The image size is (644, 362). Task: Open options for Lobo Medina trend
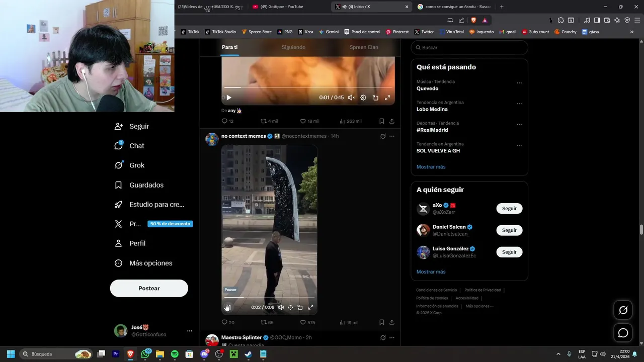[519, 104]
